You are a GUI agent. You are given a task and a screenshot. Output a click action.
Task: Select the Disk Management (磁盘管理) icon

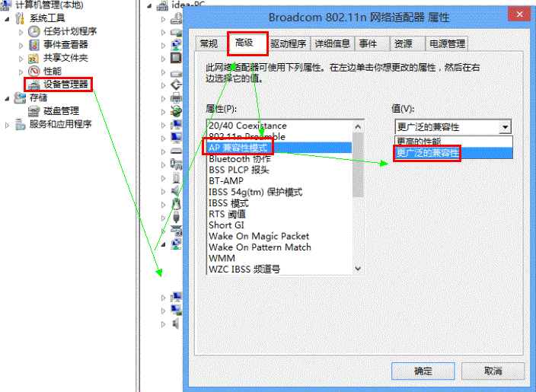coord(33,111)
